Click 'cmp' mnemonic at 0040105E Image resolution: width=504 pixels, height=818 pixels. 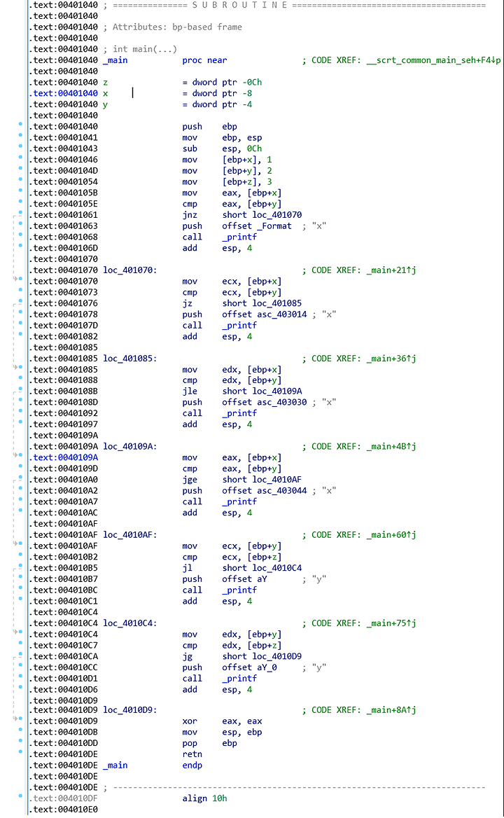(190, 204)
